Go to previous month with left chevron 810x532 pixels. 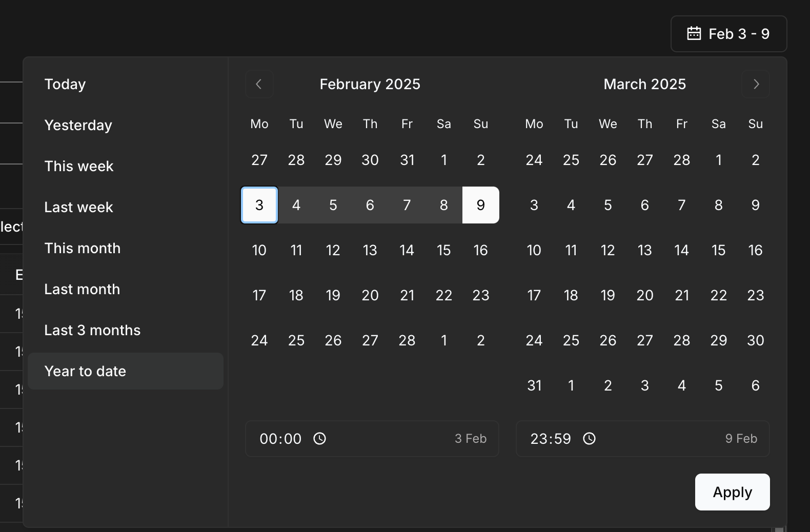click(x=259, y=84)
